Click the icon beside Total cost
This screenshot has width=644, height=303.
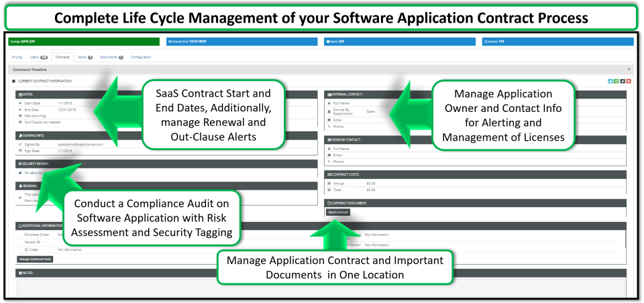point(329,190)
